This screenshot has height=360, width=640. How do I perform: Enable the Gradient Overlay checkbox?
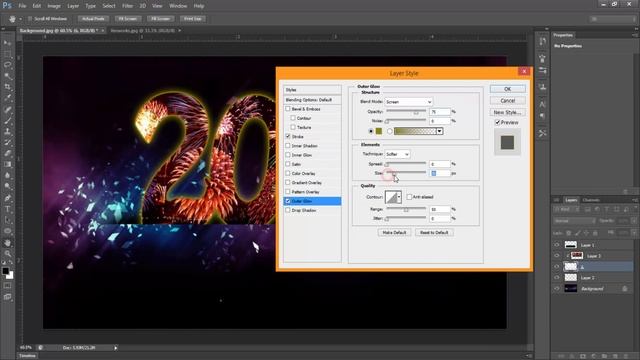pos(288,182)
